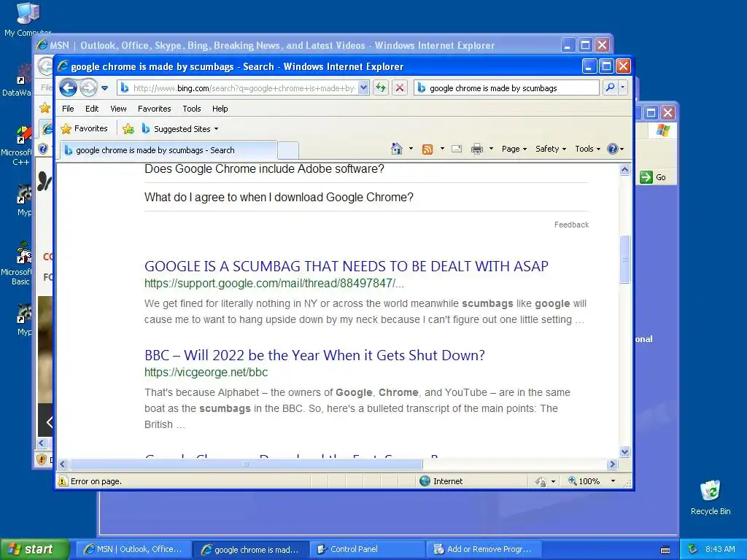Click the Print icon
This screenshot has height=560, width=747.
click(476, 149)
